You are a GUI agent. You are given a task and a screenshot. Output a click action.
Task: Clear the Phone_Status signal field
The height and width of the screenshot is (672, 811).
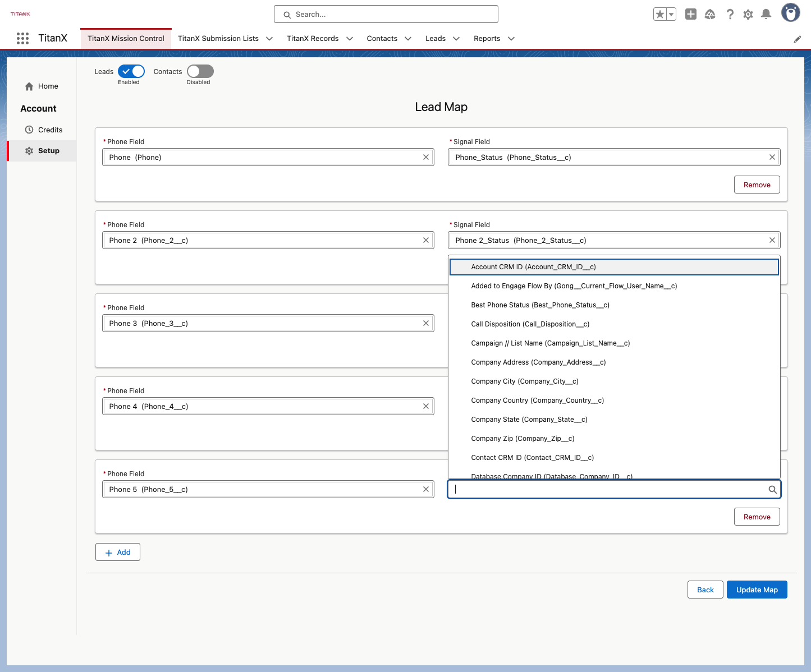[772, 157]
